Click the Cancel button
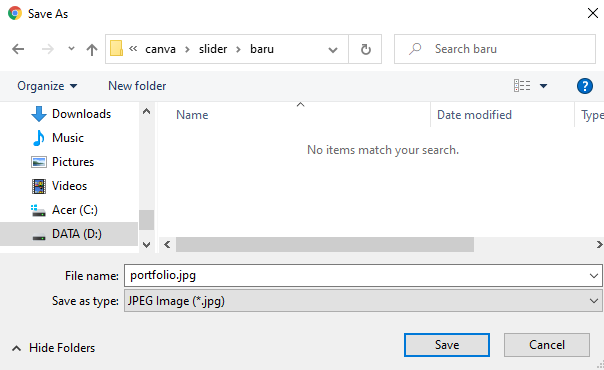The width and height of the screenshot is (604, 370). 547,345
